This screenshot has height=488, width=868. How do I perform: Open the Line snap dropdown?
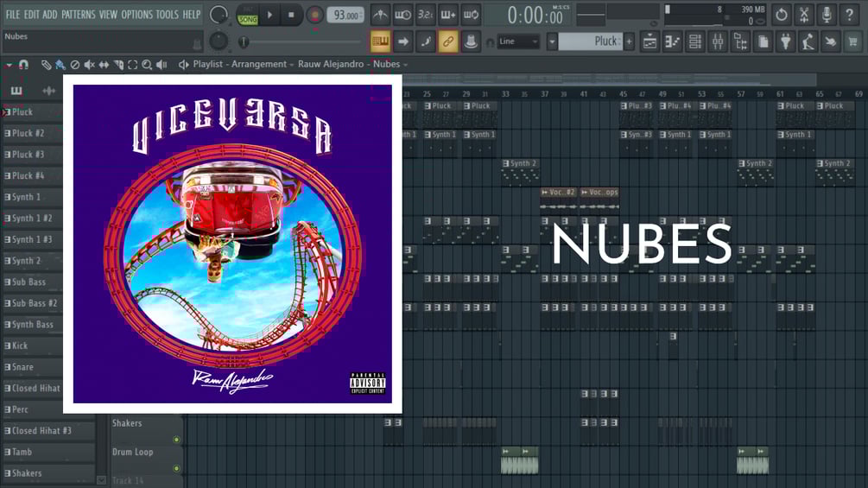point(518,41)
